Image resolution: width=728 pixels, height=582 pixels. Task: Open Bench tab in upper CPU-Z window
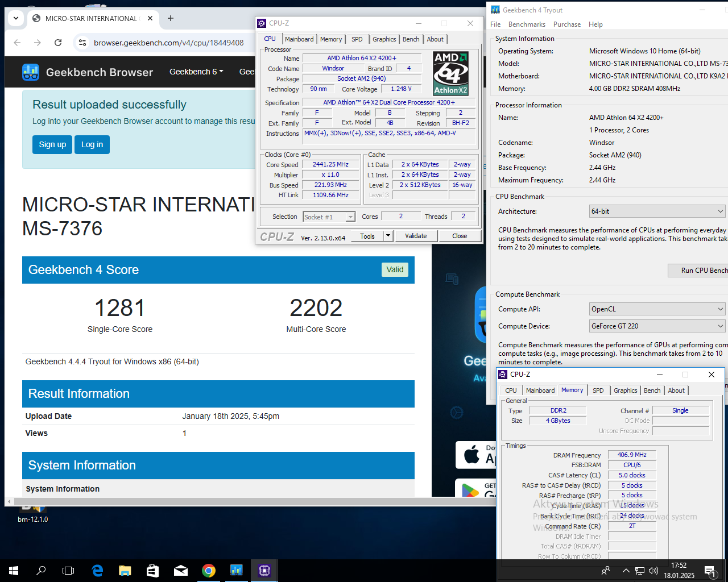pos(411,39)
